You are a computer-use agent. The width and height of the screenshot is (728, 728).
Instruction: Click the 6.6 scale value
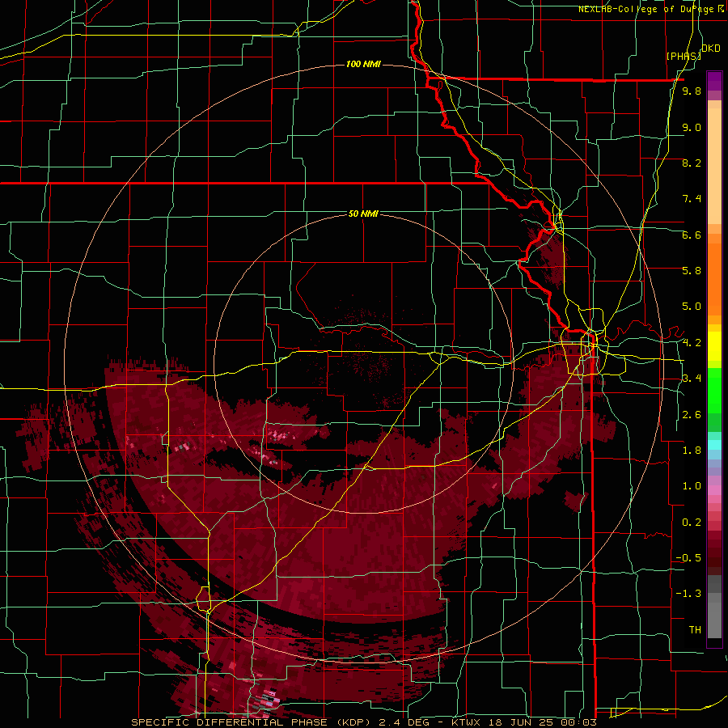pyautogui.click(x=692, y=235)
